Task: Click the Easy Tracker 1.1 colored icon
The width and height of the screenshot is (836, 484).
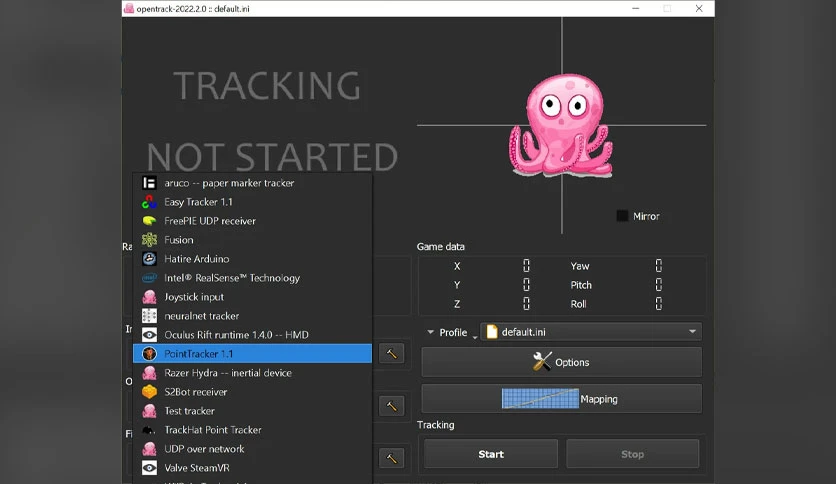Action: [x=149, y=202]
